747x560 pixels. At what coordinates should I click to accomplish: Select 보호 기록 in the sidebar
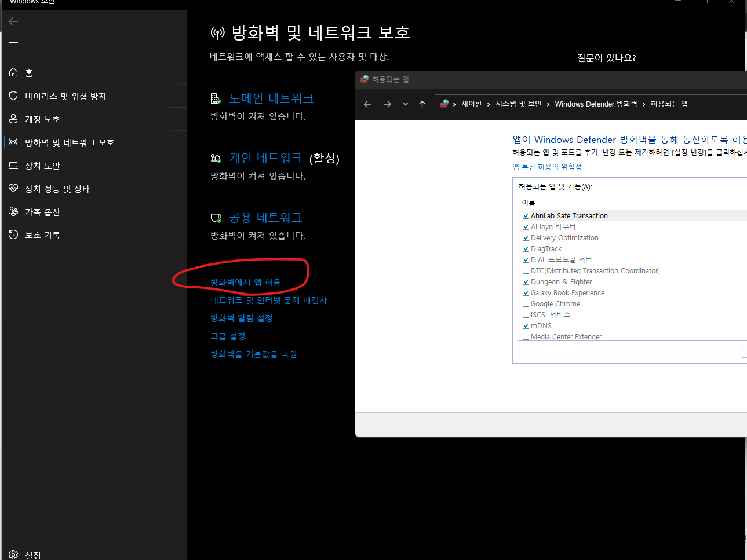coord(94,235)
